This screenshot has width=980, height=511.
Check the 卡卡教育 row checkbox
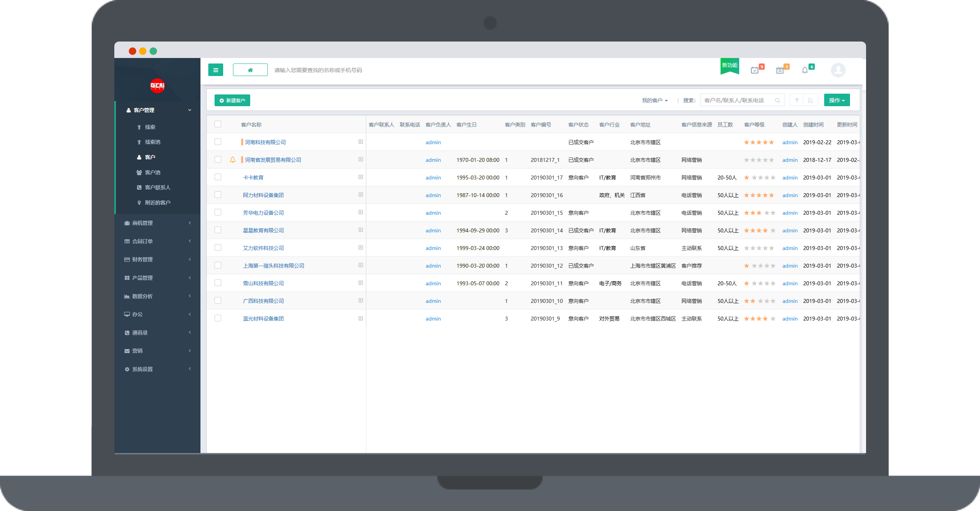point(218,177)
